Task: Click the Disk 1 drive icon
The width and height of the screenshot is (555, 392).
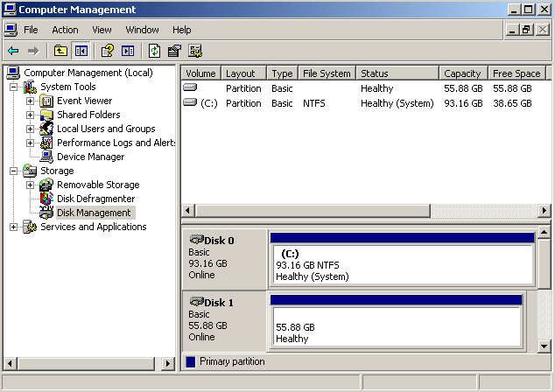Action: point(196,302)
